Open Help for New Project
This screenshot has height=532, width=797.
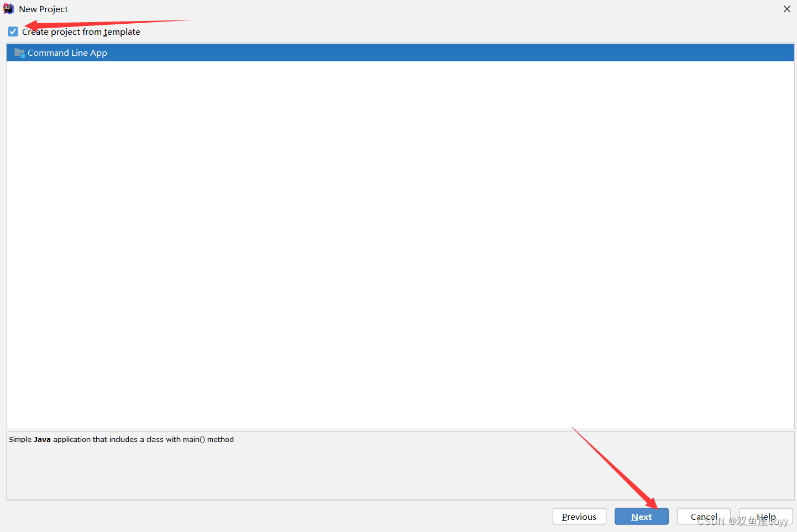[x=766, y=517]
